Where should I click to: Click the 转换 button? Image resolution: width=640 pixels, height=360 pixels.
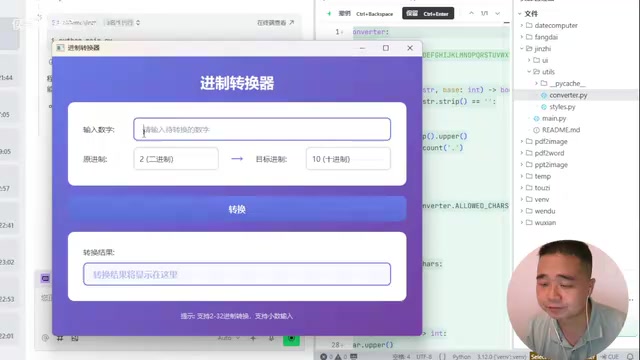tap(237, 209)
